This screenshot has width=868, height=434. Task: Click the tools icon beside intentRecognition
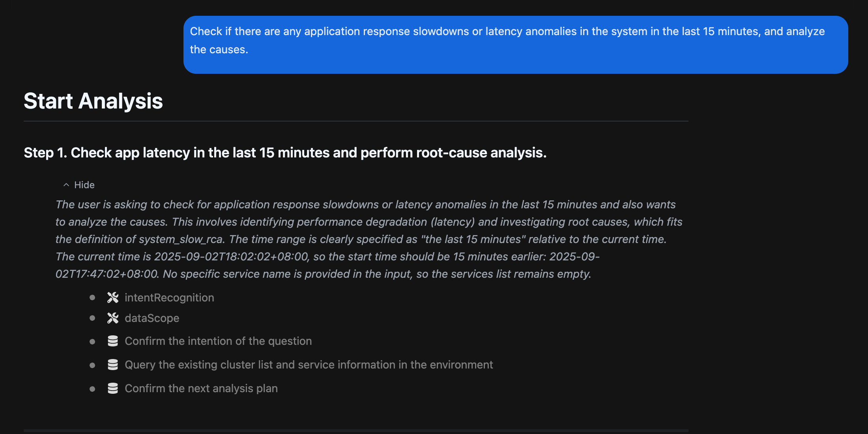113,297
